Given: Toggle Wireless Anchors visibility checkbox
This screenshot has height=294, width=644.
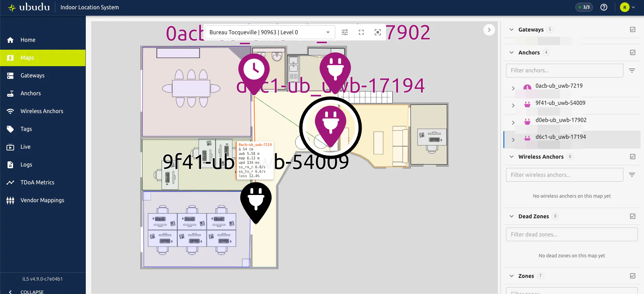Looking at the screenshot, I should [x=633, y=157].
